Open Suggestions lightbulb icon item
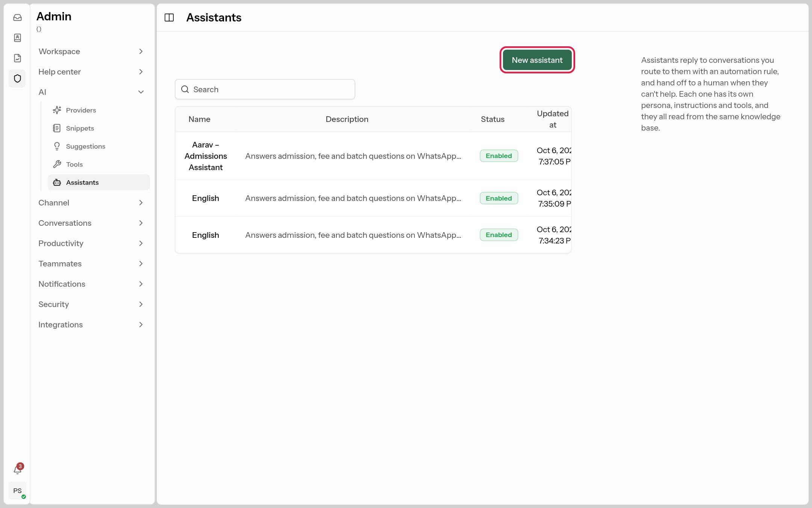812x508 pixels. pos(99,146)
